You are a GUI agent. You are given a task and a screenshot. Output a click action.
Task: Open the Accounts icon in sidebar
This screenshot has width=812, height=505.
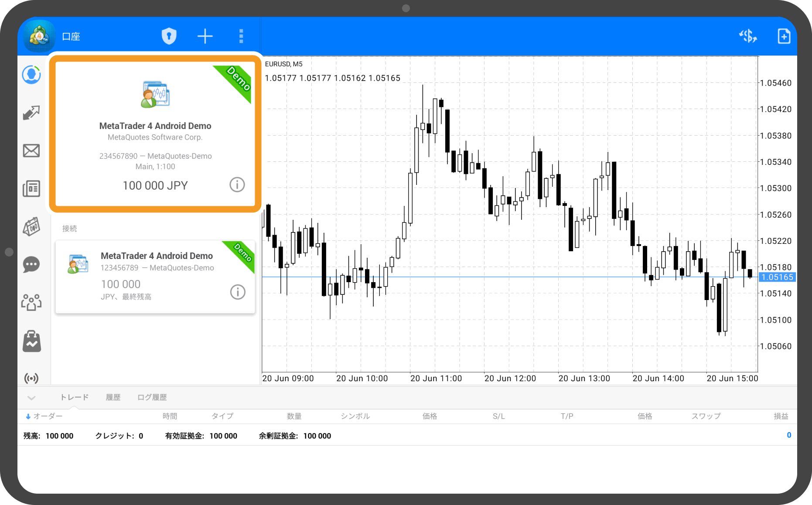[31, 75]
